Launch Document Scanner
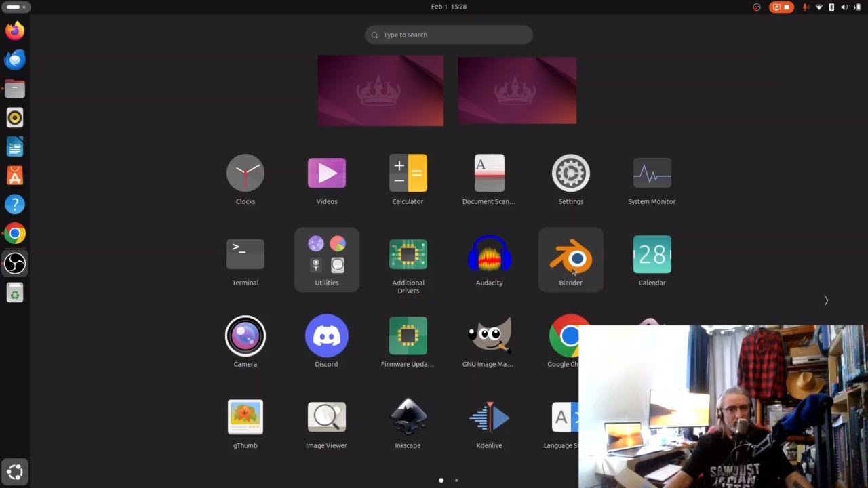The image size is (868, 488). (490, 174)
